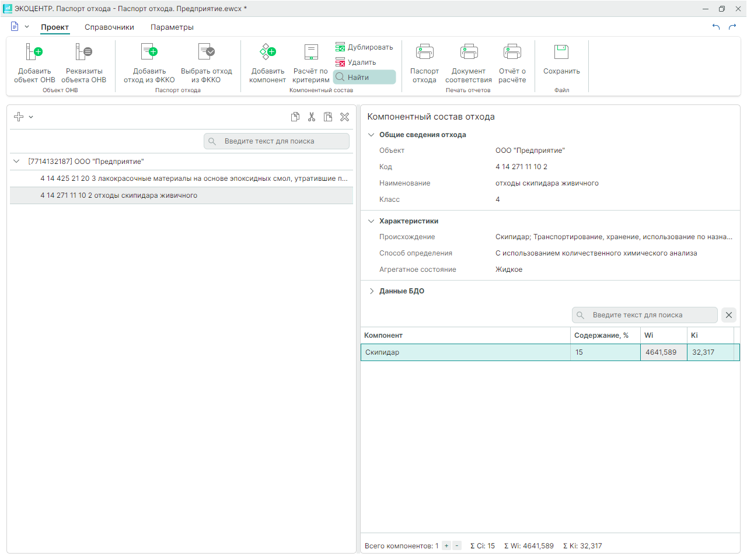Delete item with X icon in tree toolbar

345,117
